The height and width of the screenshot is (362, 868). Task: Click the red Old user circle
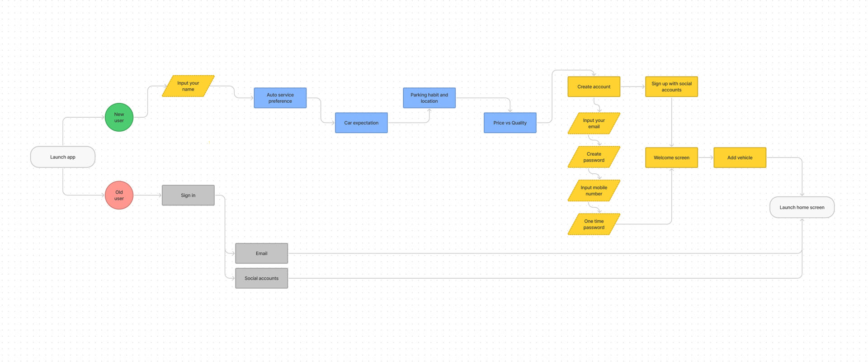(119, 195)
